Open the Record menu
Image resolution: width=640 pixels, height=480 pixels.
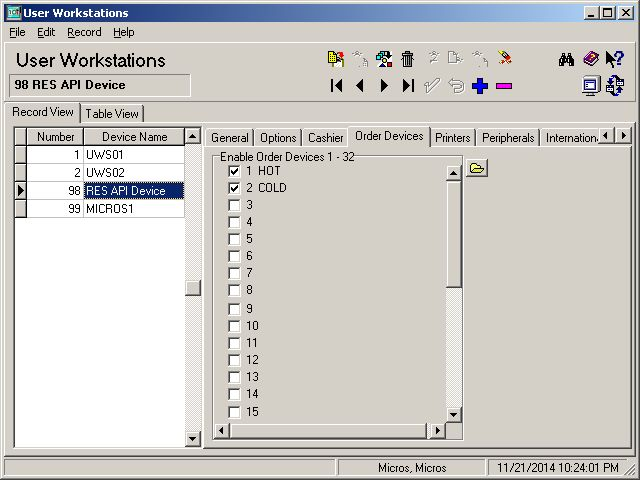(84, 32)
